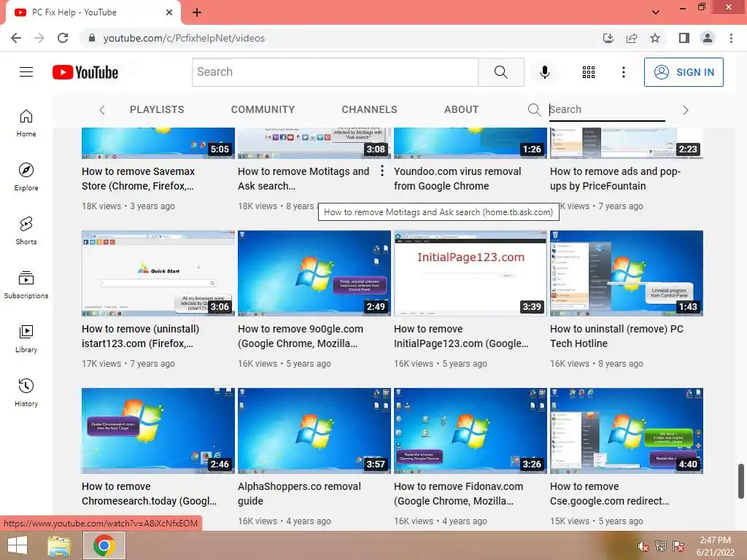Open a new browser tab
747x560 pixels.
click(x=197, y=12)
